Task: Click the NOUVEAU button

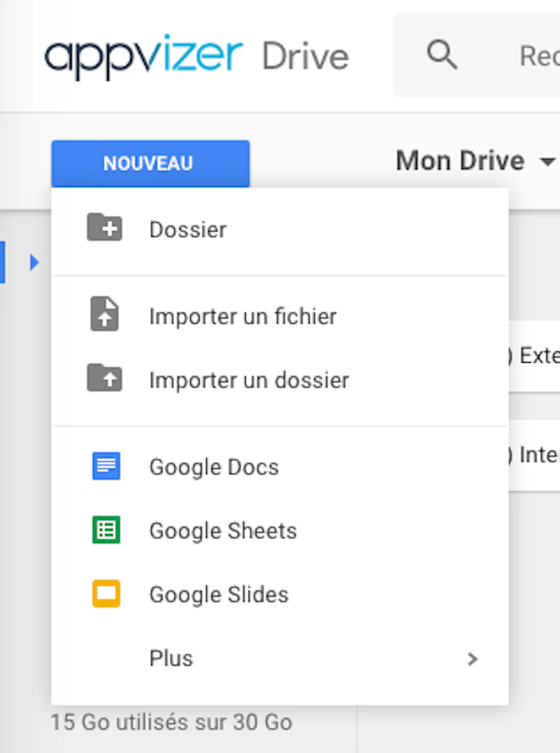Action: (x=151, y=164)
